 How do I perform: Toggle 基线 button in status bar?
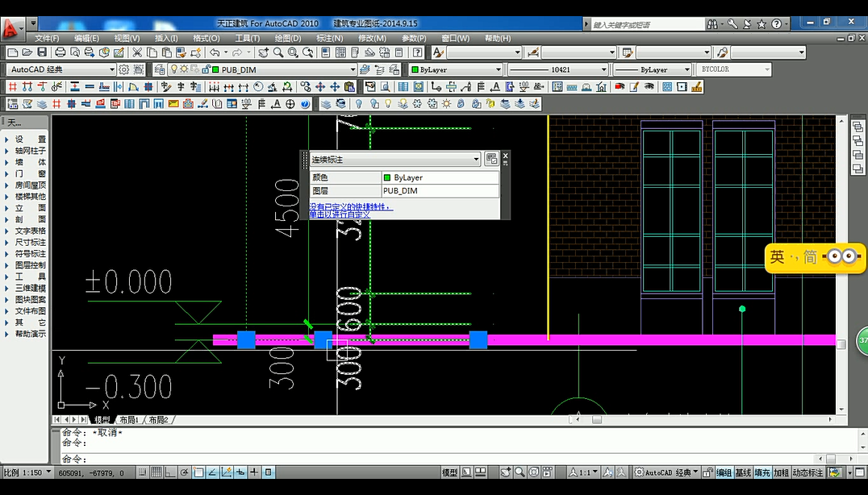pos(743,472)
